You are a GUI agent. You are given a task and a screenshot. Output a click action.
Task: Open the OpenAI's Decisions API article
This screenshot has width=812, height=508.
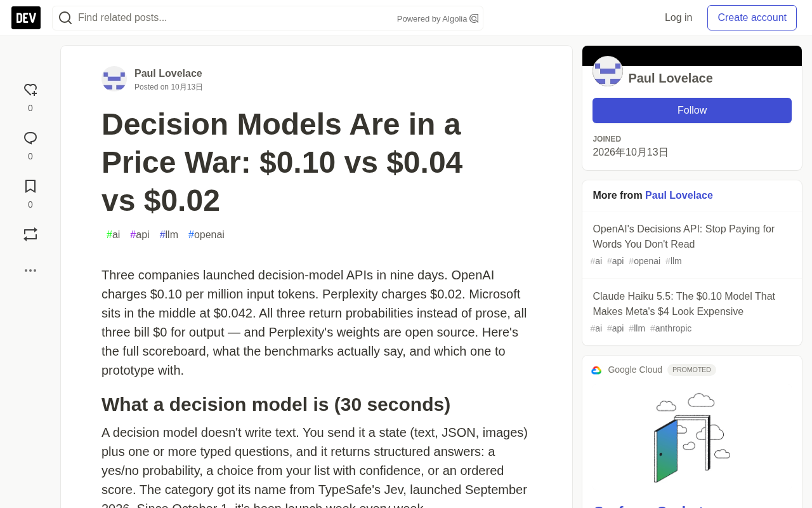coord(683,237)
